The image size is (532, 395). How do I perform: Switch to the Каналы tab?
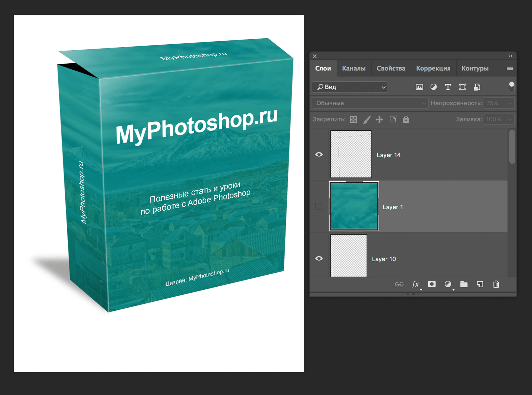point(353,69)
